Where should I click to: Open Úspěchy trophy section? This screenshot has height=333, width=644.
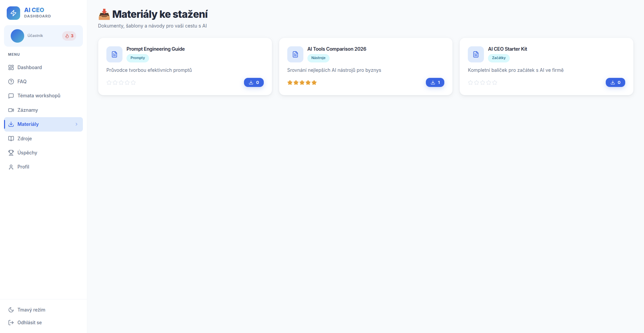27,153
